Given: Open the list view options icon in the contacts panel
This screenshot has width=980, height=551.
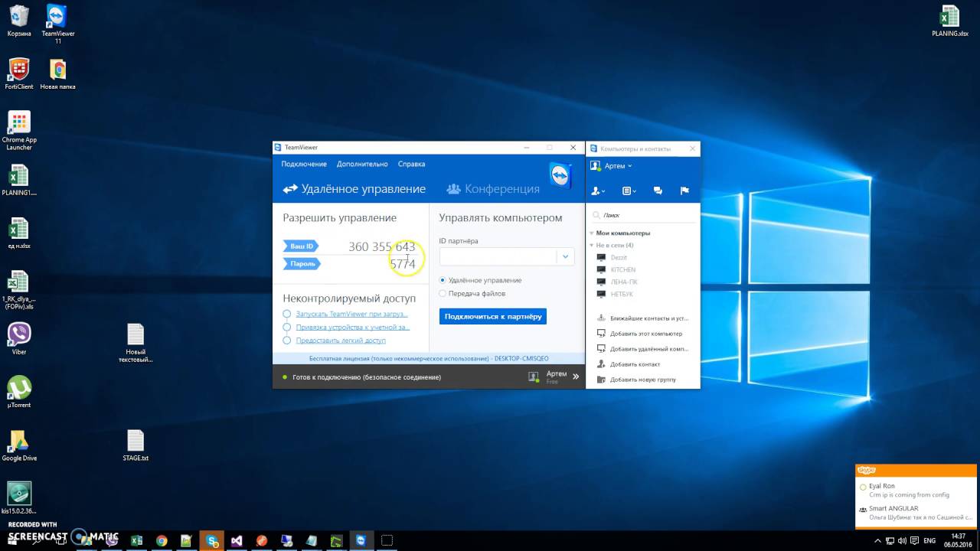Looking at the screenshot, I should tap(629, 191).
